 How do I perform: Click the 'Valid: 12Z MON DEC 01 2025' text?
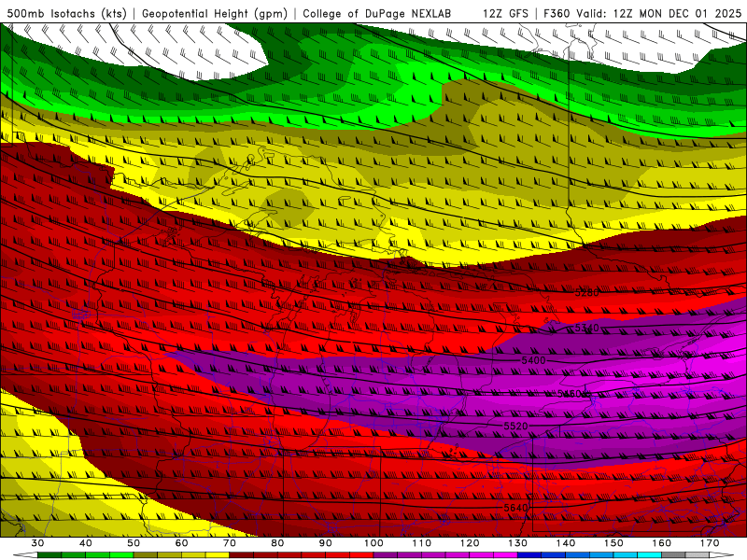(659, 13)
